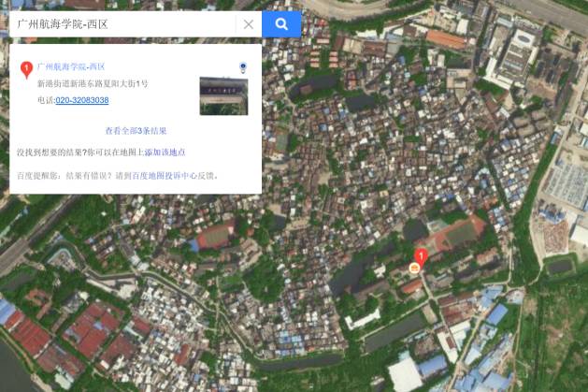Clear the search box with the X

249,24
